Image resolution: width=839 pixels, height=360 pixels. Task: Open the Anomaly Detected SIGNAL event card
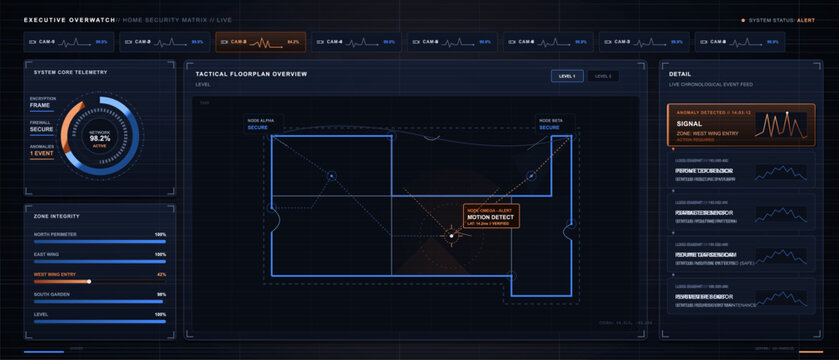[x=741, y=125]
